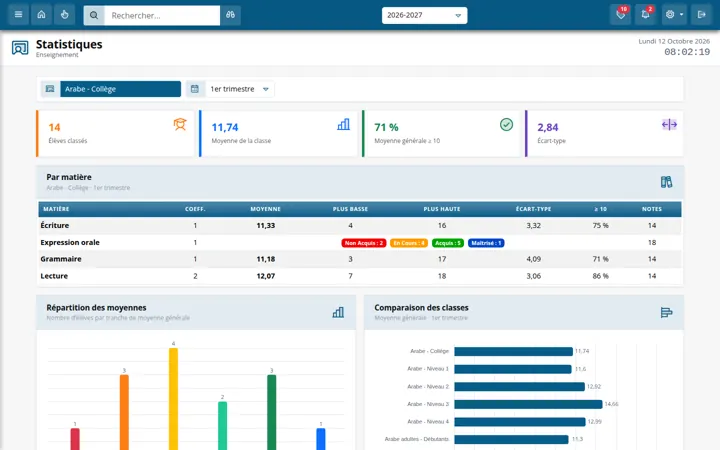The image size is (720, 450).
Task: Click the books icon in Par matière
Action: [x=666, y=182]
